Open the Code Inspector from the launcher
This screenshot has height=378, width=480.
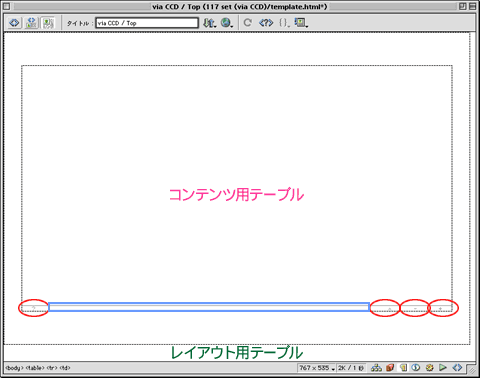click(x=457, y=368)
